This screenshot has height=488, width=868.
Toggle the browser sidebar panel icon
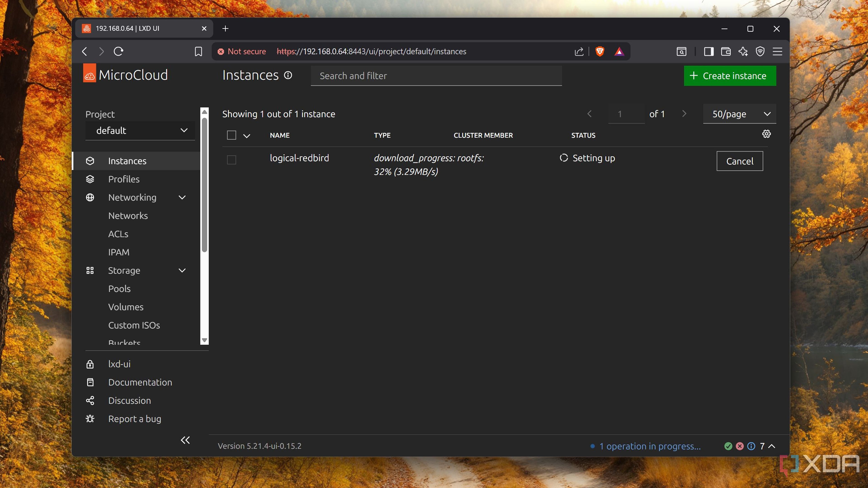(x=709, y=52)
